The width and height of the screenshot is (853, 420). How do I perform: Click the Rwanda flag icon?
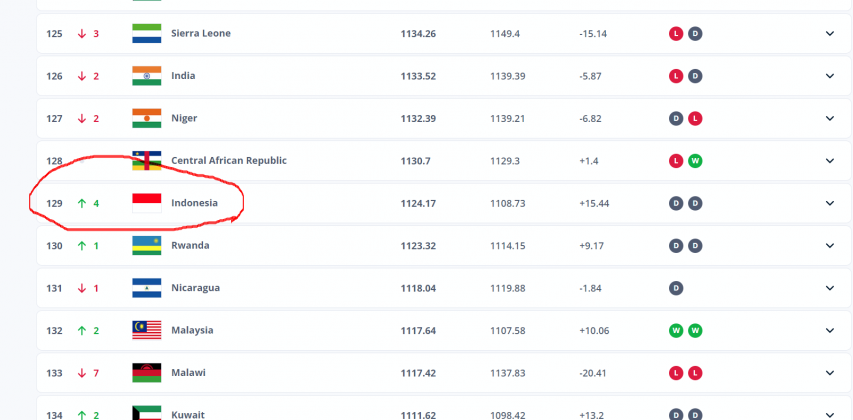coord(146,245)
